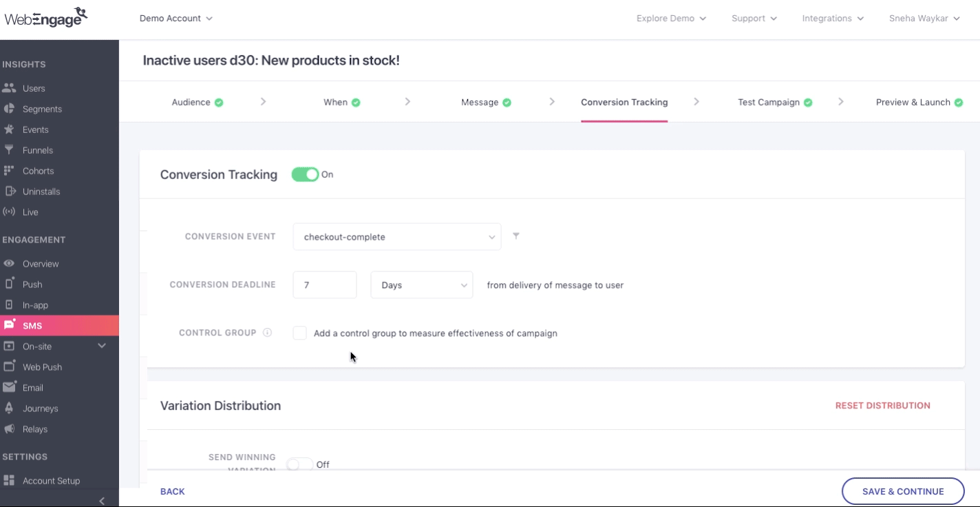980x507 pixels.
Task: Click the INSIGHTS section label
Action: (24, 64)
